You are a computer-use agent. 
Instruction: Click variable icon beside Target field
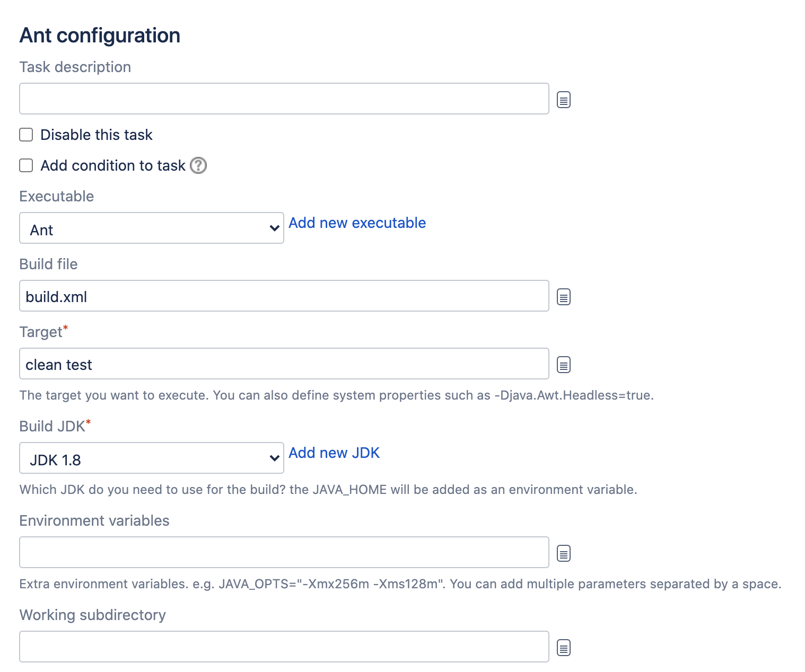(x=563, y=365)
